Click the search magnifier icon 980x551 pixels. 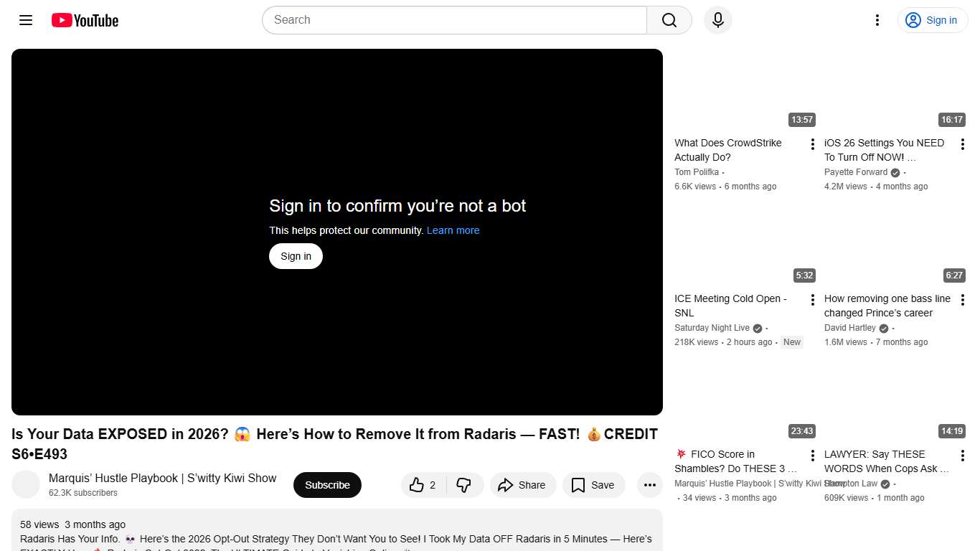point(668,20)
